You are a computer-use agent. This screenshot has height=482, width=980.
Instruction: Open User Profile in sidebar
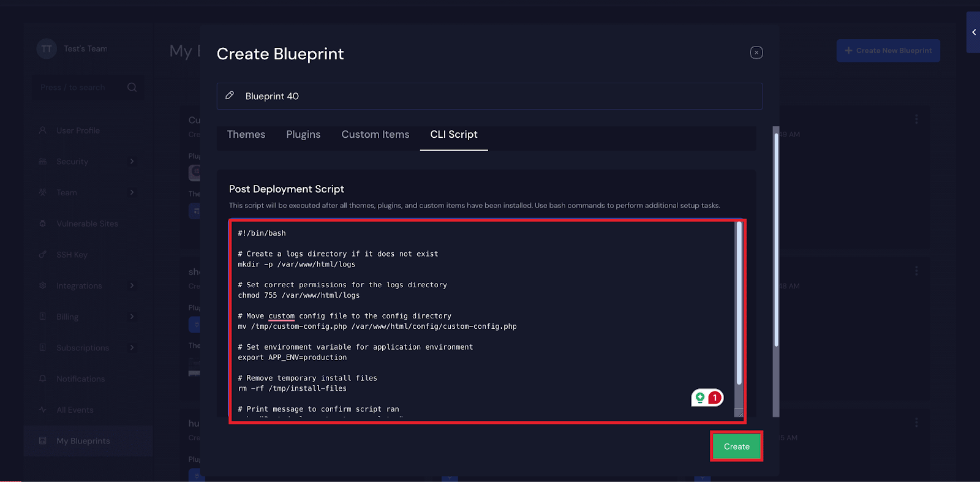point(78,130)
